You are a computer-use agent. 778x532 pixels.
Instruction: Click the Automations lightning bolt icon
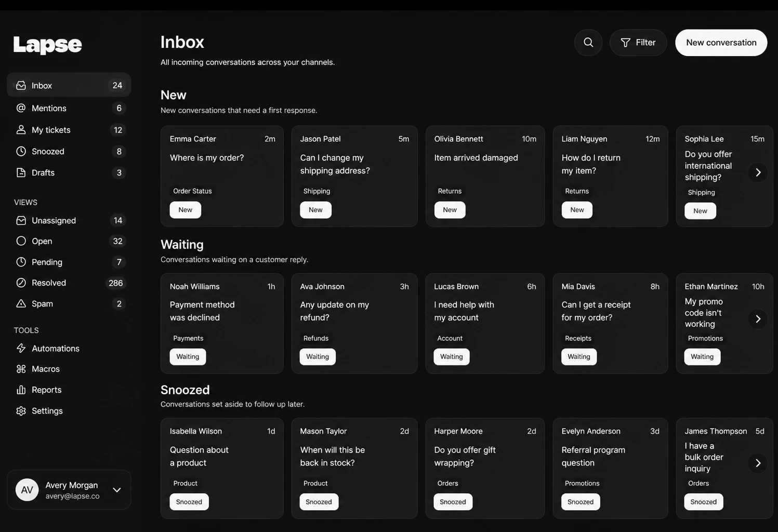coord(21,348)
